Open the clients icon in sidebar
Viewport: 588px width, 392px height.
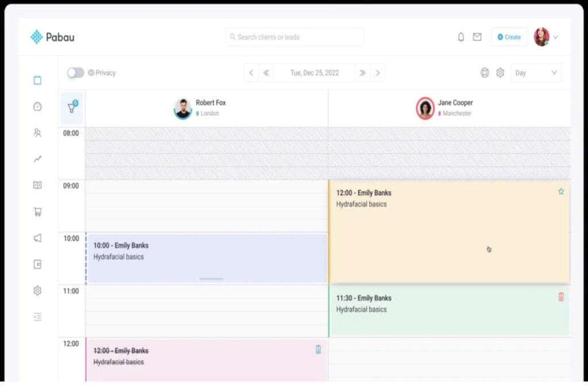coord(37,133)
